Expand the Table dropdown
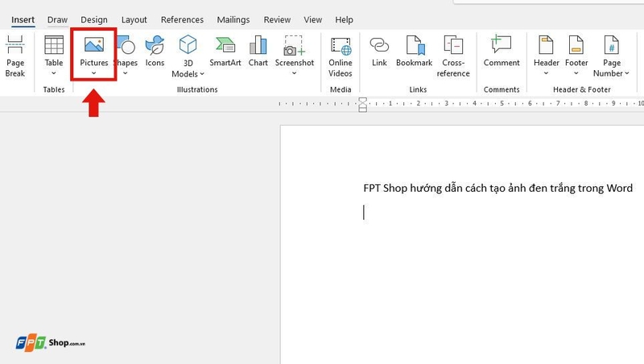The image size is (644, 364). (x=54, y=73)
